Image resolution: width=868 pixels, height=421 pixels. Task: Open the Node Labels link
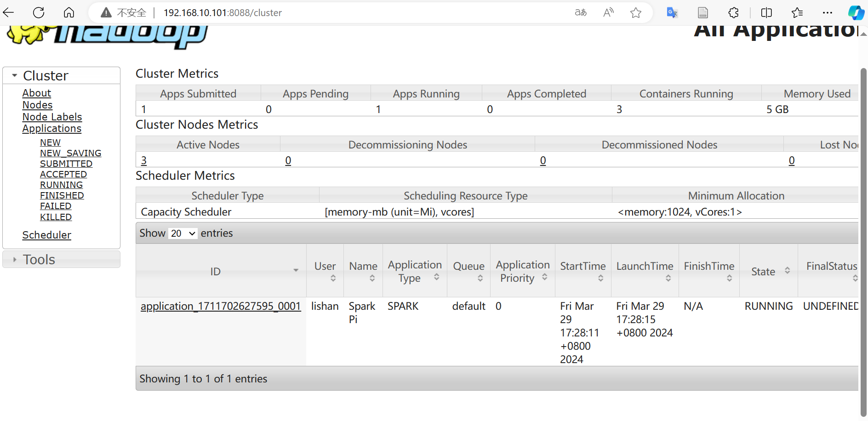click(52, 117)
